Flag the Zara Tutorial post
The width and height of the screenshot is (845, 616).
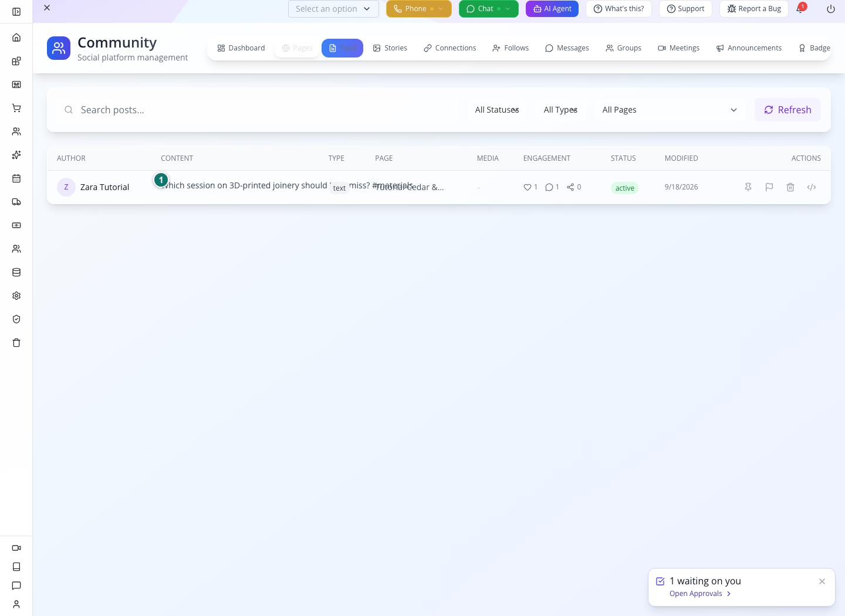pyautogui.click(x=769, y=187)
